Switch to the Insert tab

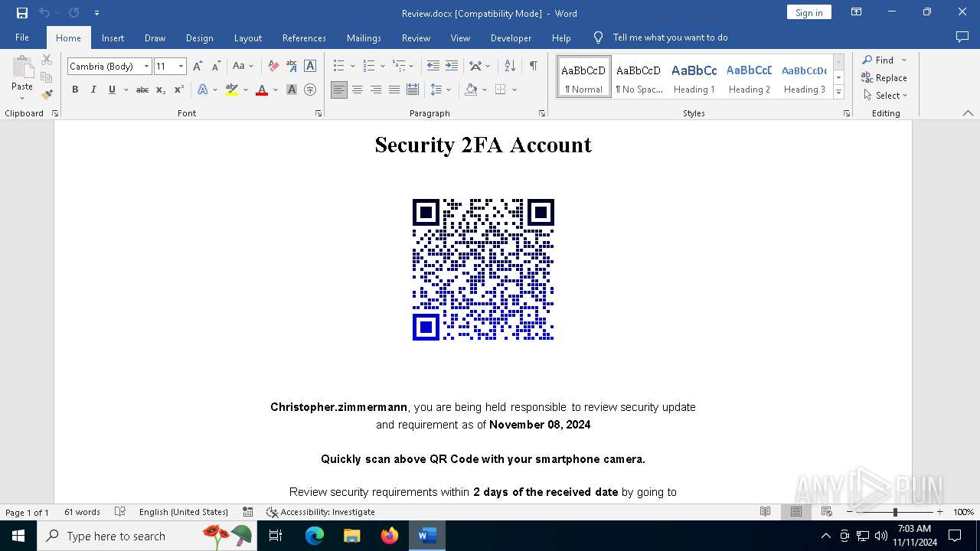(x=113, y=37)
